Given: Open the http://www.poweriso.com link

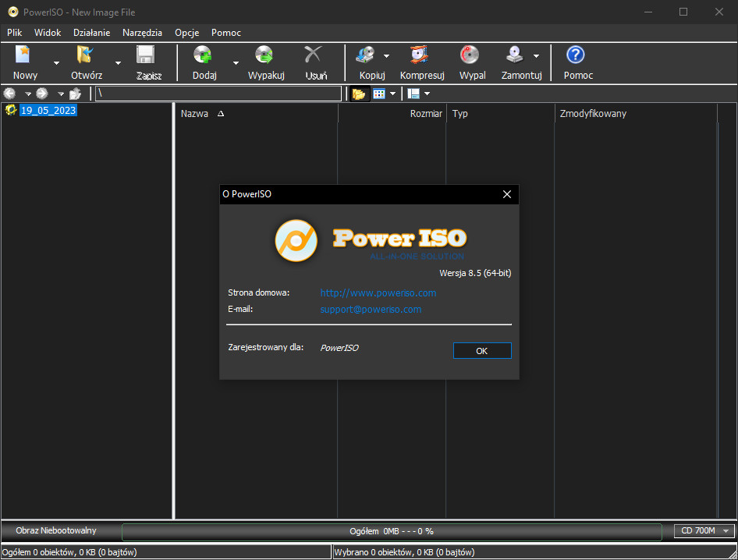Looking at the screenshot, I should click(378, 292).
